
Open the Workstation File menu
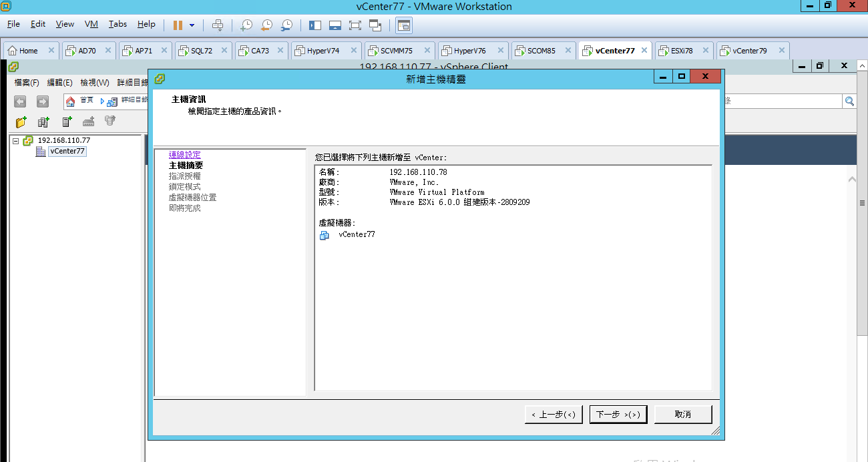coord(13,24)
